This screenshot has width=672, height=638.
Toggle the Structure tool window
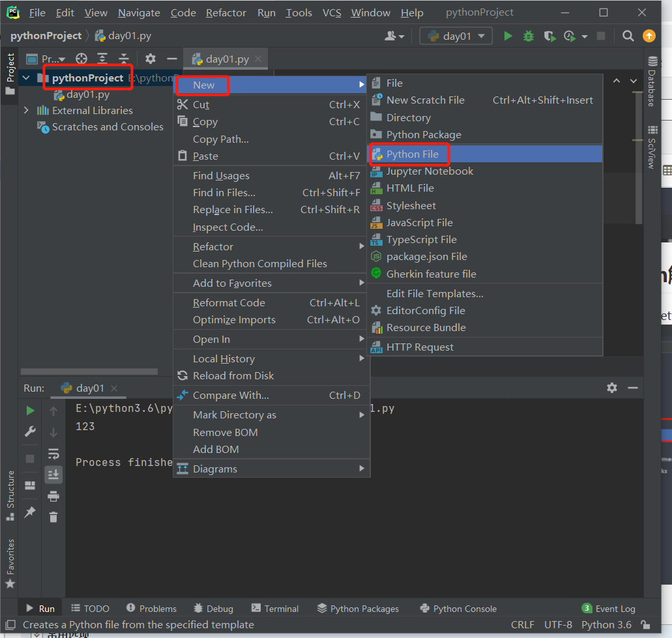(x=10, y=495)
